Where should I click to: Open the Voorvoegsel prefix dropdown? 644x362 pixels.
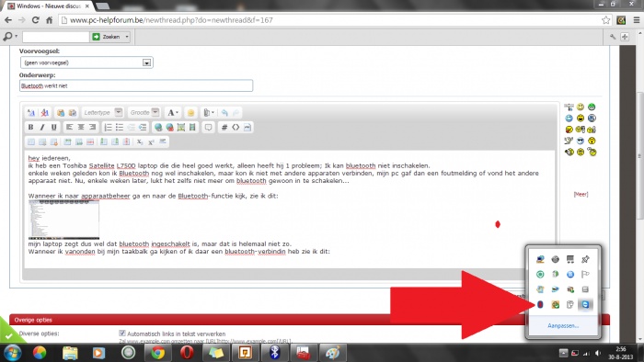click(146, 62)
